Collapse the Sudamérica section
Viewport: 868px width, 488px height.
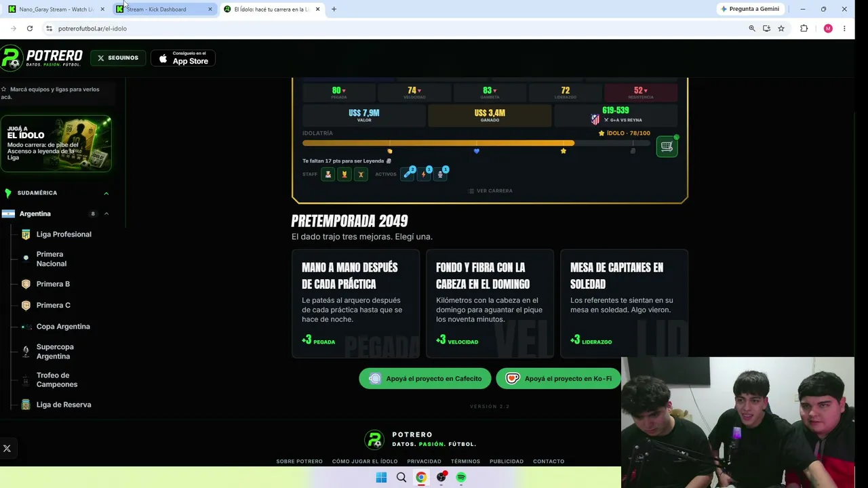coord(106,193)
